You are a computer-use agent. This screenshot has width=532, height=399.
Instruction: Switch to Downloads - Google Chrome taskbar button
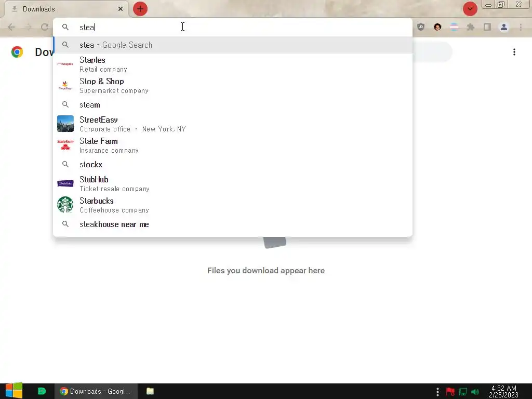tap(96, 391)
